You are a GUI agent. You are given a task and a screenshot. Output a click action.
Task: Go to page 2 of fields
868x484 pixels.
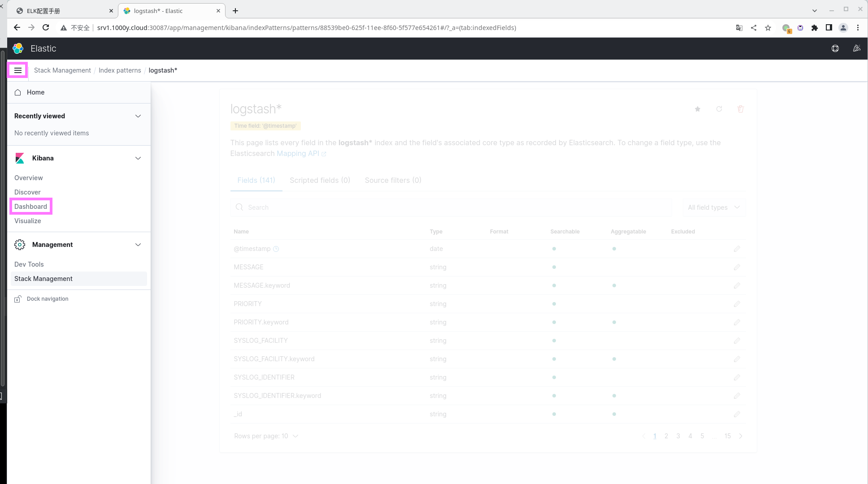pyautogui.click(x=666, y=436)
